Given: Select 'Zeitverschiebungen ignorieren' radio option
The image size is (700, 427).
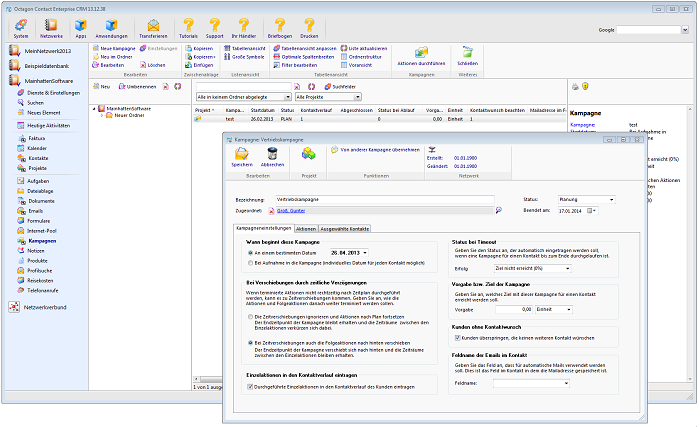Looking at the screenshot, I should [250, 317].
